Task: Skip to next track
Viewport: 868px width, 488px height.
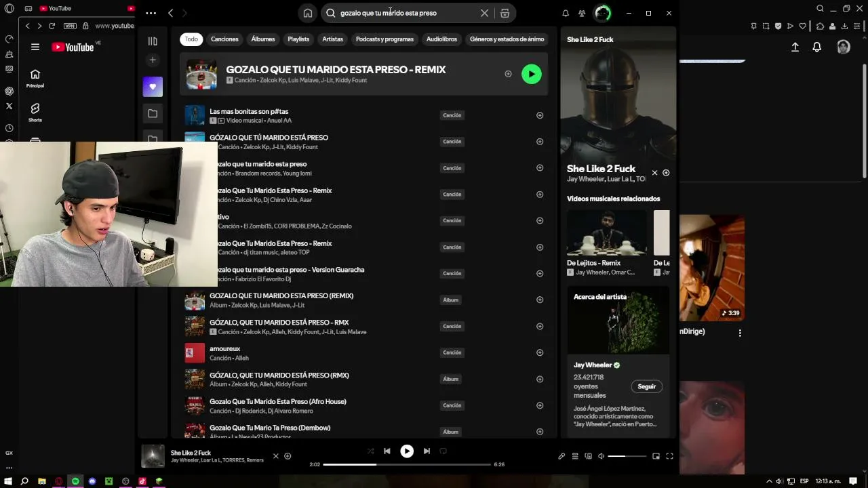Action: click(427, 451)
